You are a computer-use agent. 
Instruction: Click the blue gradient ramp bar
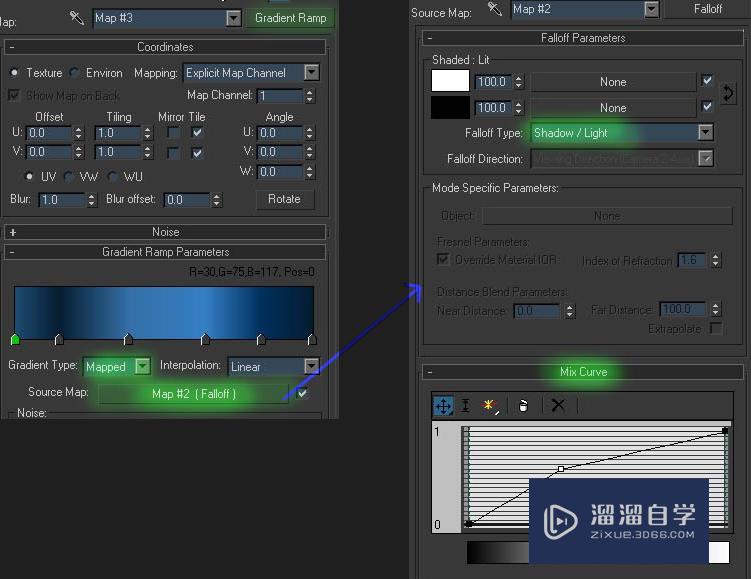pyautogui.click(x=164, y=312)
